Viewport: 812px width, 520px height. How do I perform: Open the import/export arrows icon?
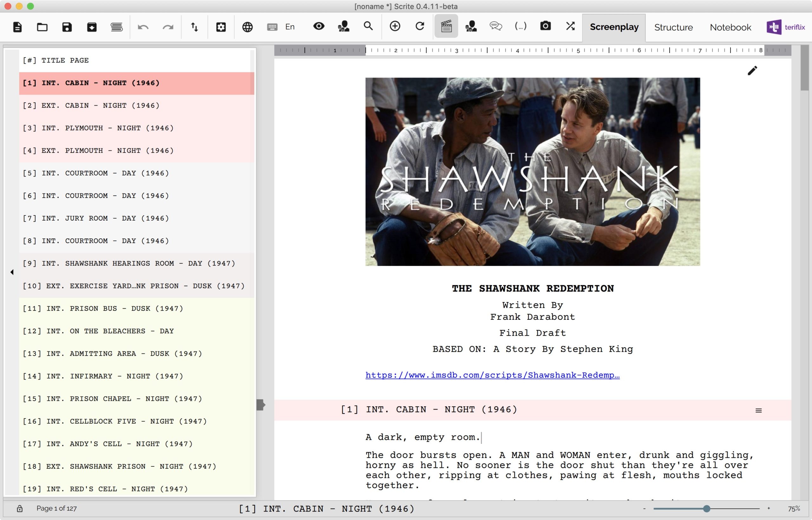pyautogui.click(x=194, y=27)
